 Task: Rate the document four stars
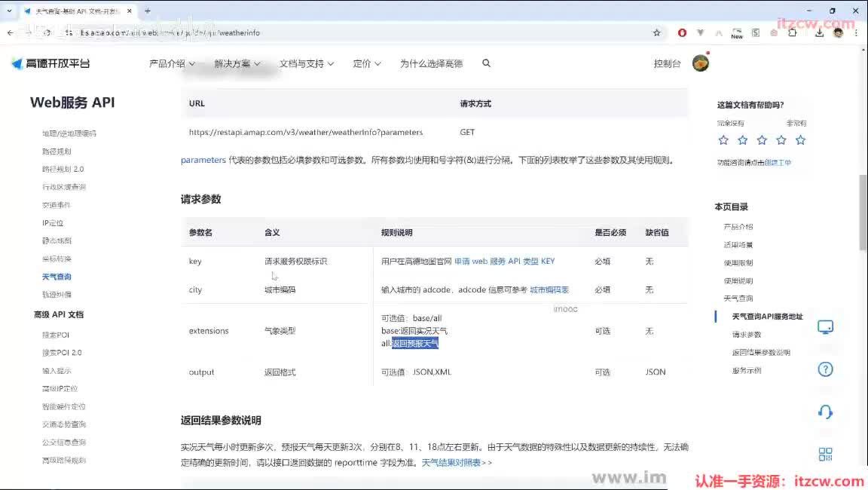(x=781, y=140)
